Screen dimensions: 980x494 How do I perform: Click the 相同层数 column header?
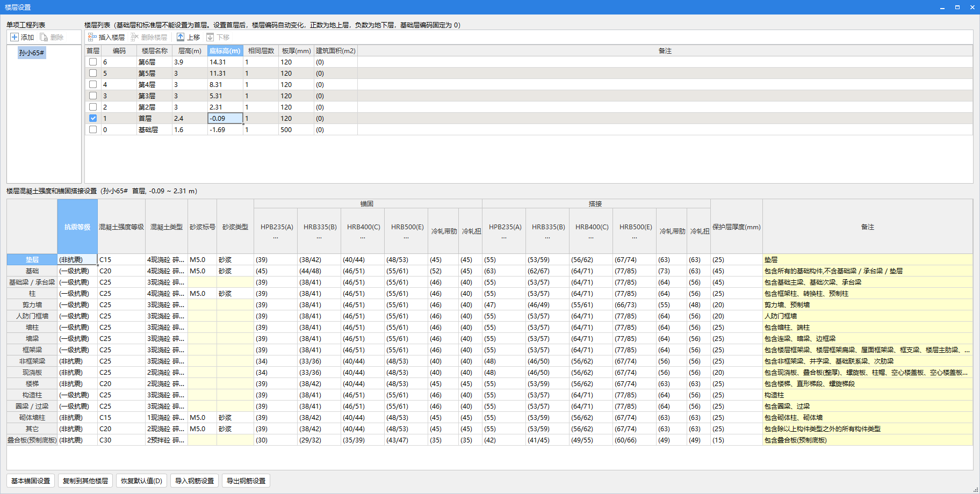[261, 50]
